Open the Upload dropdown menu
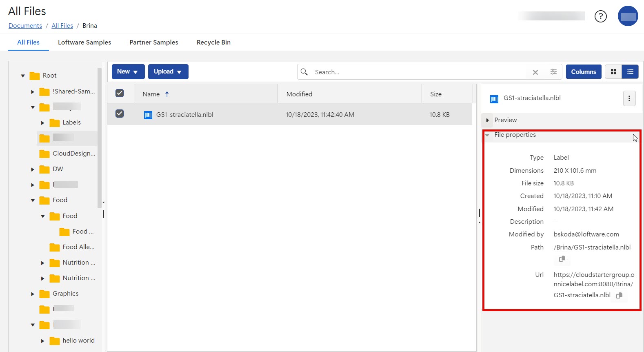This screenshot has width=644, height=352. (168, 72)
